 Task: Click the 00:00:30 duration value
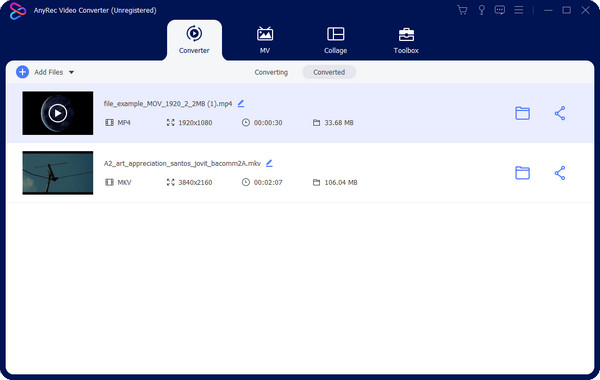tap(268, 123)
